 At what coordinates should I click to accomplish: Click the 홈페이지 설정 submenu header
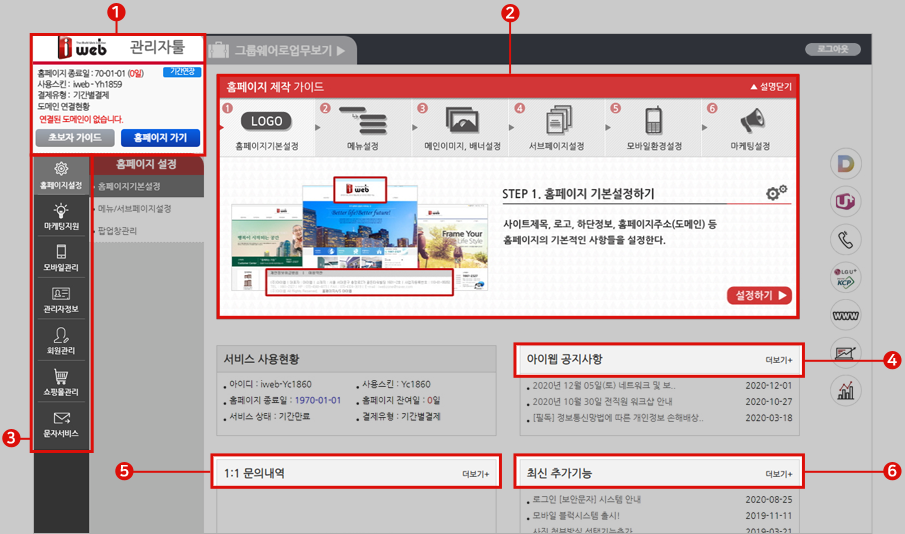(x=147, y=165)
